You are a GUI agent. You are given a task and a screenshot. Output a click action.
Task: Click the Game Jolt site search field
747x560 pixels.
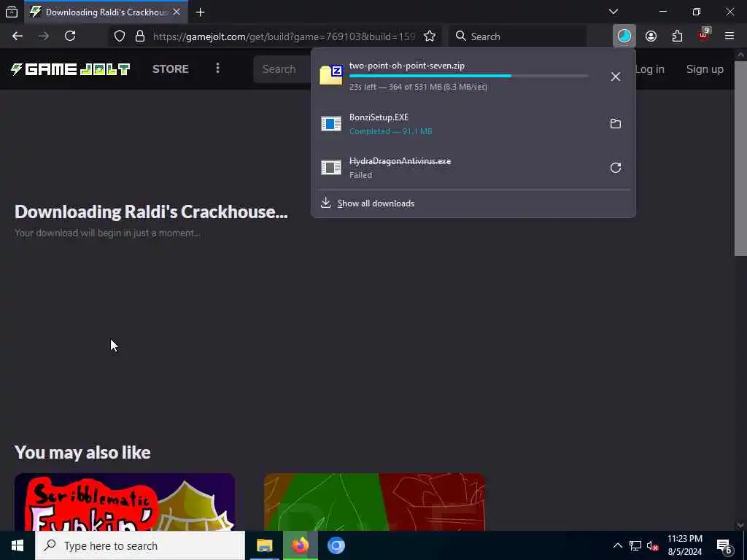click(282, 69)
